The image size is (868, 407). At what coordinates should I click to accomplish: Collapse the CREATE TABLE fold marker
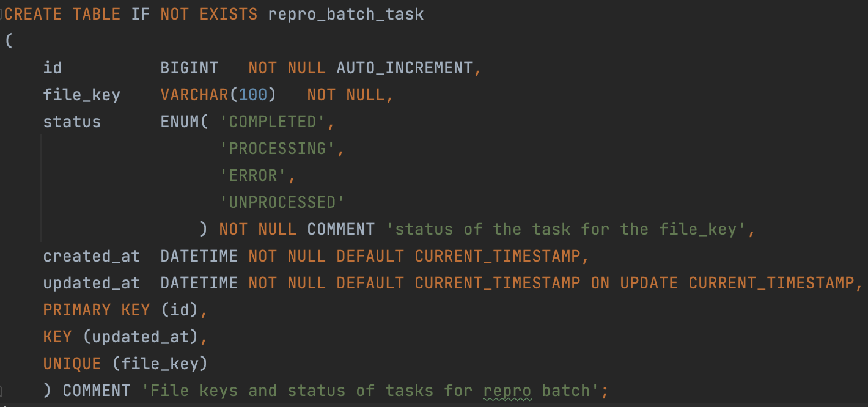coord(2,14)
